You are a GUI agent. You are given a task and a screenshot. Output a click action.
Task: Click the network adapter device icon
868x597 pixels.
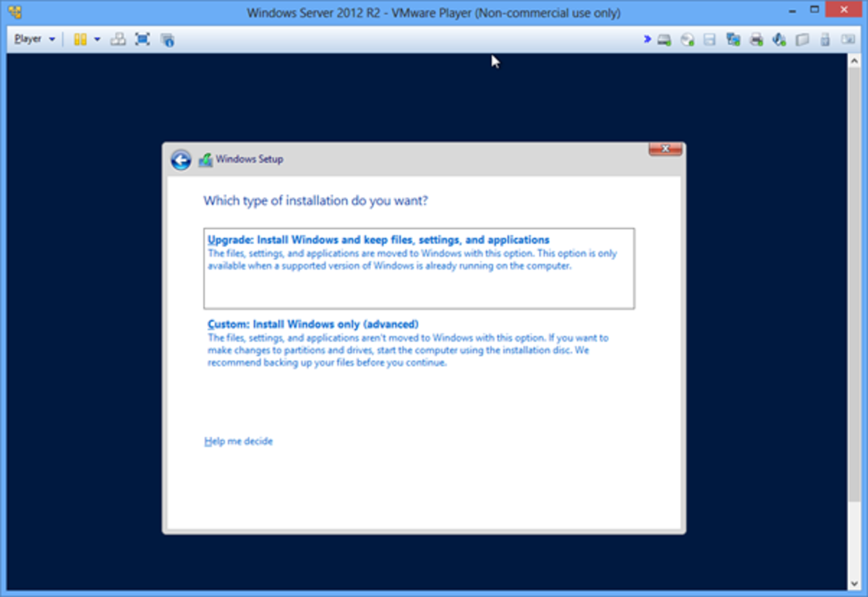click(733, 39)
